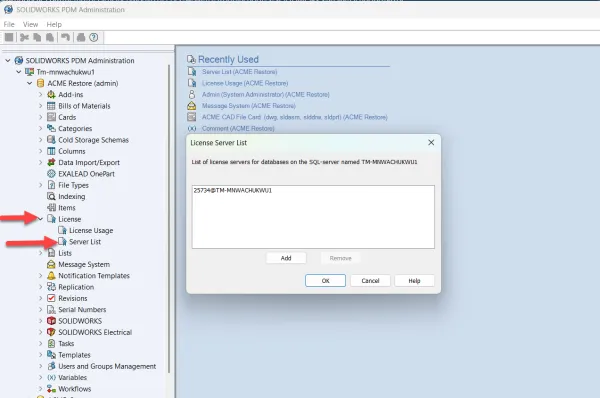Click the Columns icon in tree

pyautogui.click(x=51, y=151)
